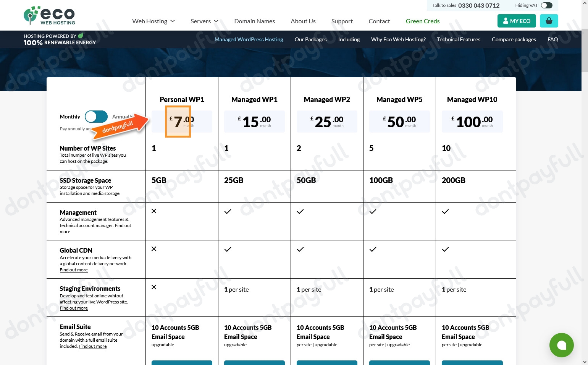
Task: Open Domain Names menu item
Action: tap(255, 21)
